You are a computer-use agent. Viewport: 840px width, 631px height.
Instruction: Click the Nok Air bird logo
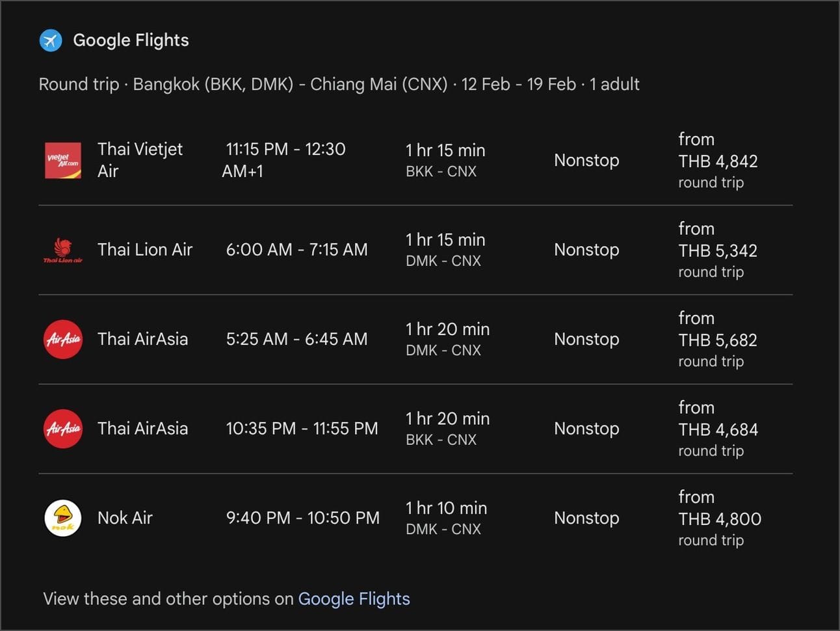tap(63, 518)
